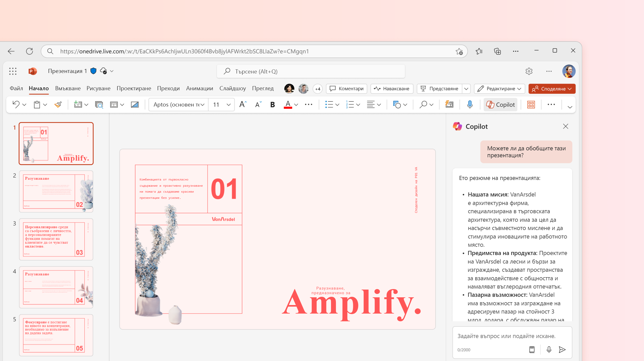The width and height of the screenshot is (644, 361).
Task: Switch to Слайдшоу tab
Action: click(232, 88)
